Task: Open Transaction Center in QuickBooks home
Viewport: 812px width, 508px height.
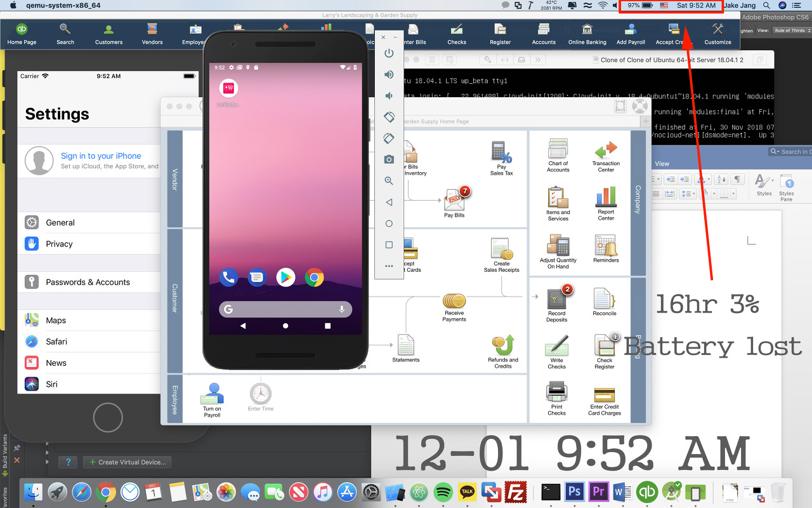Action: tap(606, 157)
